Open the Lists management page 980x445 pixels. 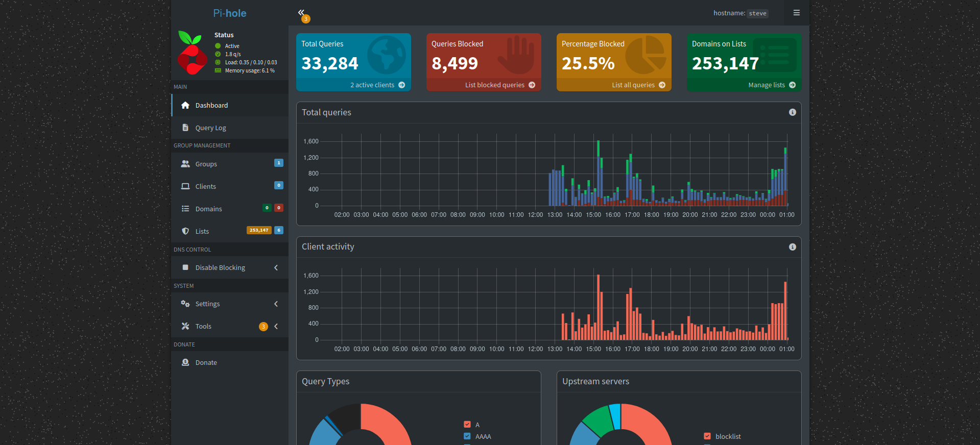pos(230,231)
